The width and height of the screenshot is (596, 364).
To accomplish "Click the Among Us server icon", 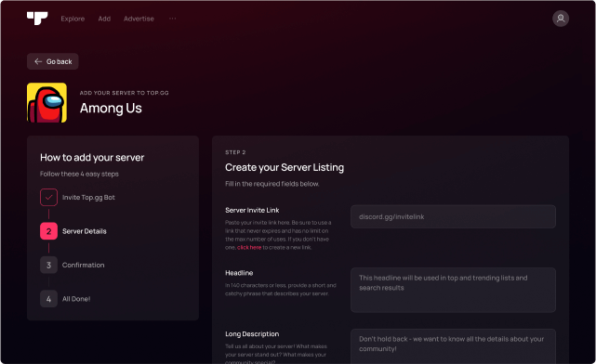I will pyautogui.click(x=46, y=102).
